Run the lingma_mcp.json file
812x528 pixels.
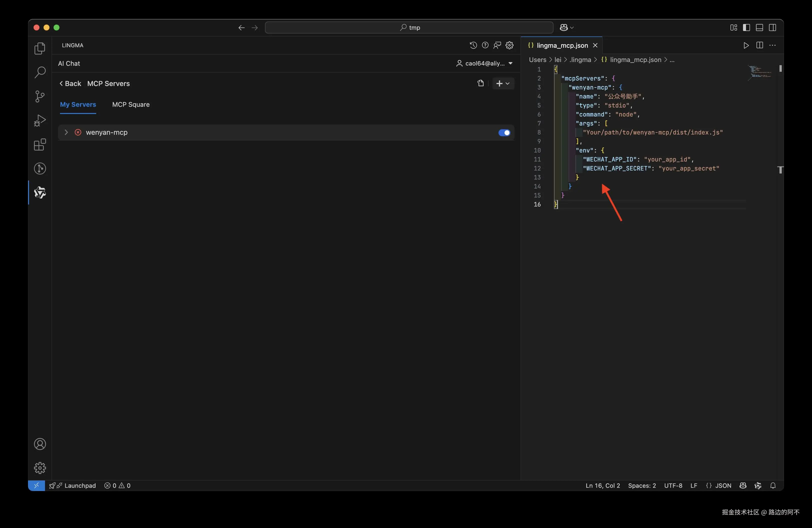[x=746, y=45]
